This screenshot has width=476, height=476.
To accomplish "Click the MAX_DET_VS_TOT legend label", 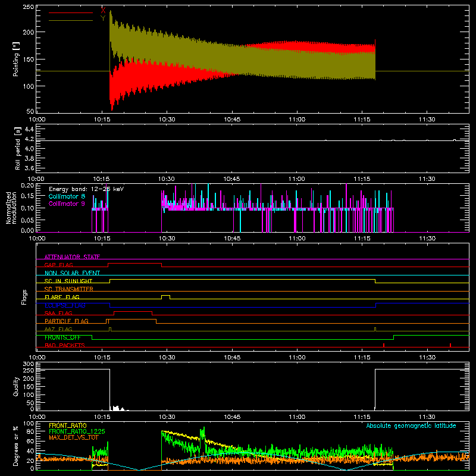I will click(73, 437).
